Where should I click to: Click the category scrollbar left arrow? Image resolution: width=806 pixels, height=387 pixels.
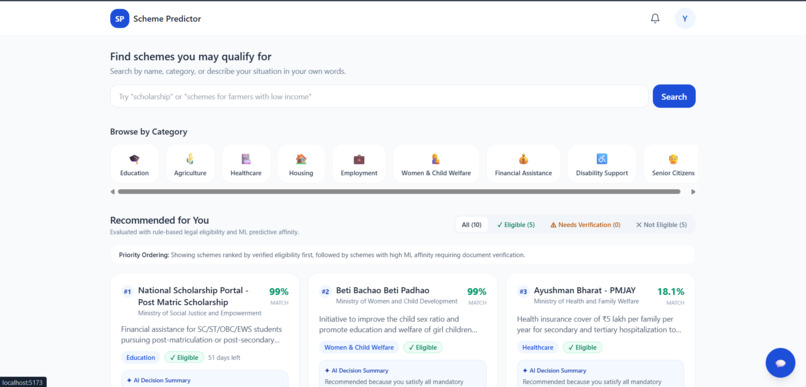coord(113,192)
